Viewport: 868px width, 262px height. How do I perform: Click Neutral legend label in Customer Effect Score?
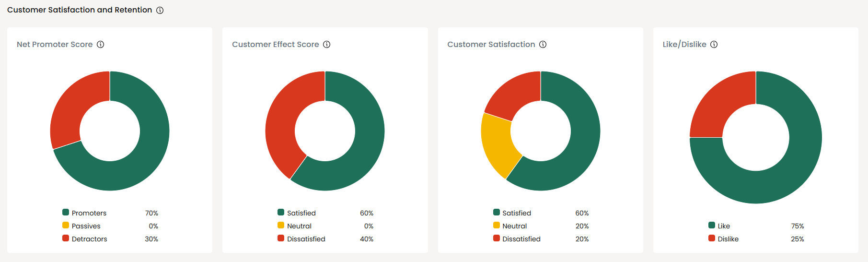click(299, 226)
